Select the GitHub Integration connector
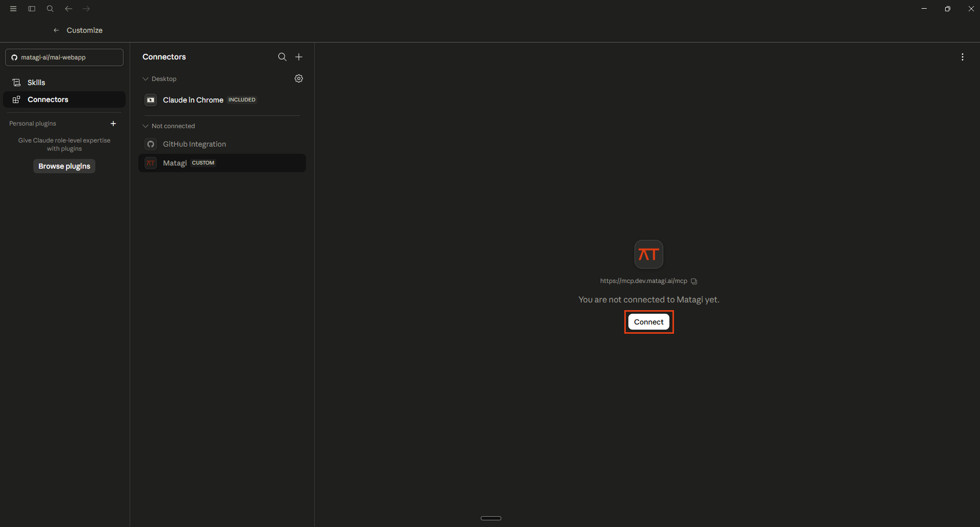The image size is (980, 527). (222, 144)
